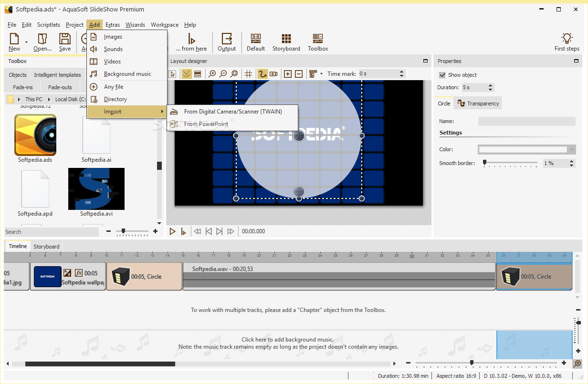Click the zoom to fit magnifier icon
The image size is (588, 384).
(234, 74)
